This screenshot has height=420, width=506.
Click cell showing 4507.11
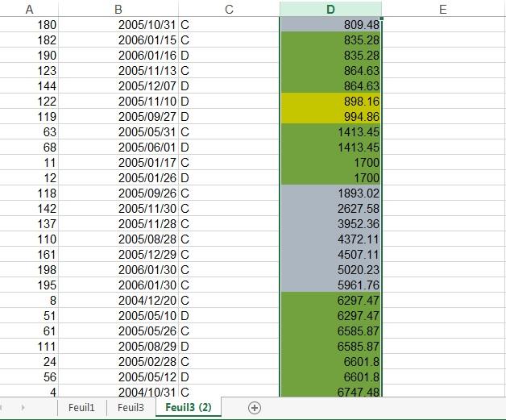330,255
